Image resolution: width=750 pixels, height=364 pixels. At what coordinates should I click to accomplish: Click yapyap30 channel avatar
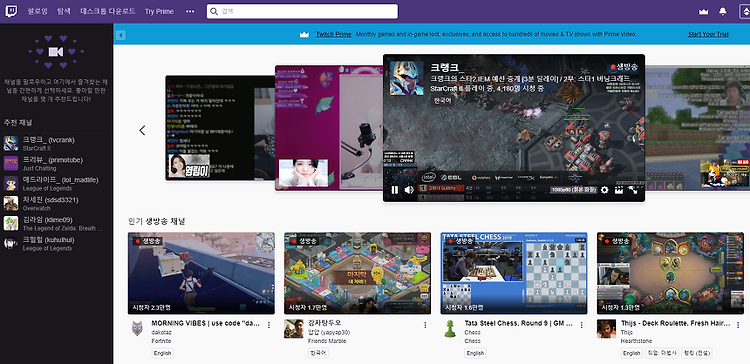click(294, 329)
